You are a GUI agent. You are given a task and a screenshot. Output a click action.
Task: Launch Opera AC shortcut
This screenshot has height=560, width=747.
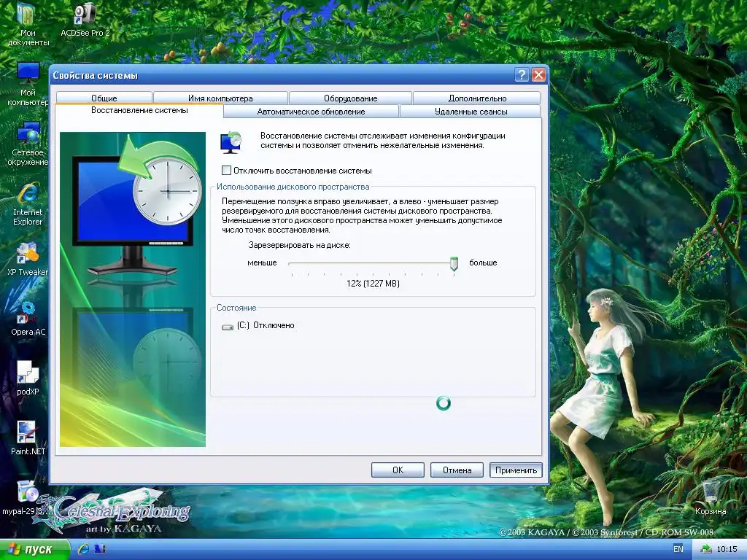(x=28, y=319)
